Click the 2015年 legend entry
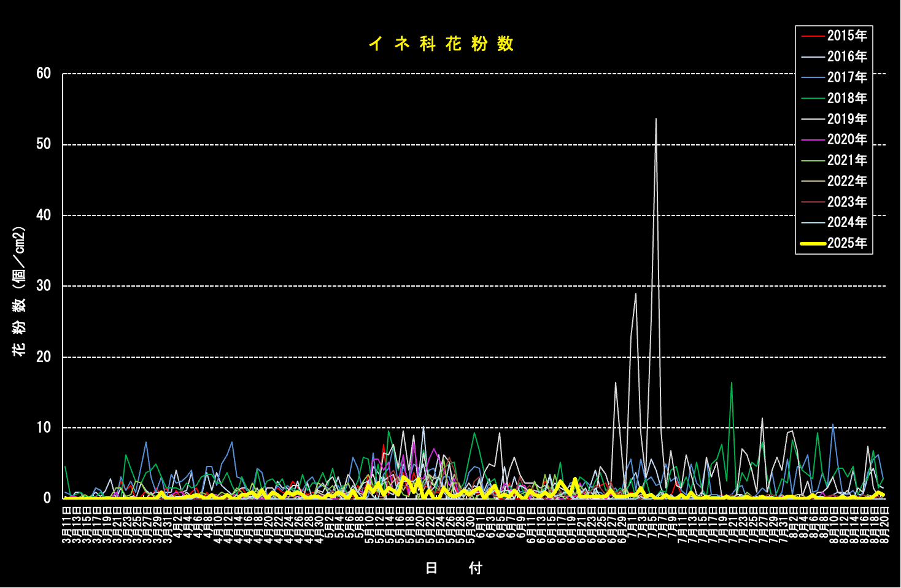901x588 pixels. pyautogui.click(x=846, y=36)
